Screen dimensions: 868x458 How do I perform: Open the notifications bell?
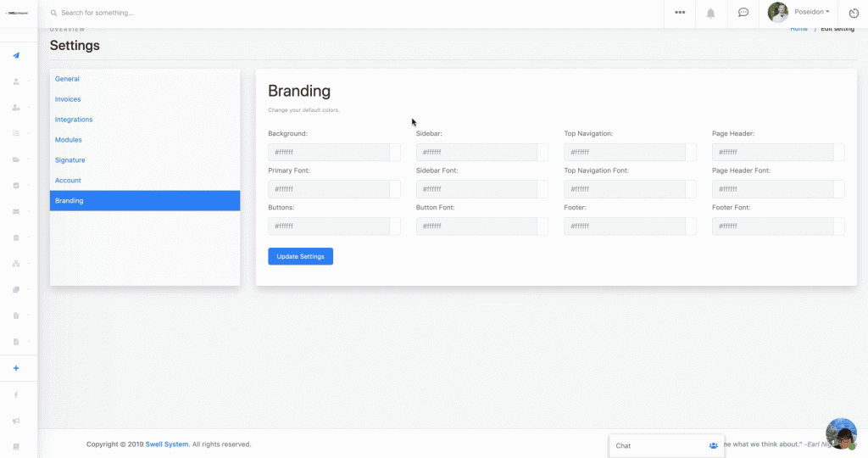[x=711, y=13]
